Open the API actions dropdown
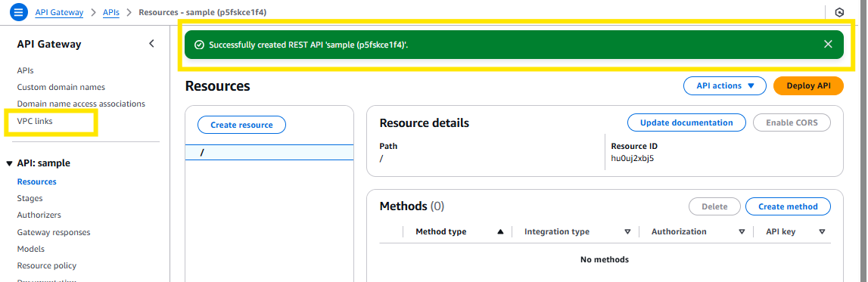868x282 pixels. tap(725, 85)
